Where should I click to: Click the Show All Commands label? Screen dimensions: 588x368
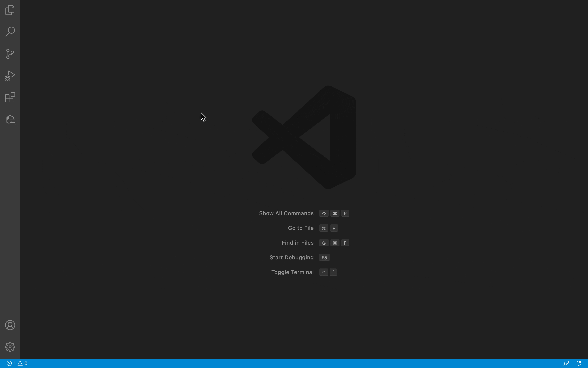point(286,213)
